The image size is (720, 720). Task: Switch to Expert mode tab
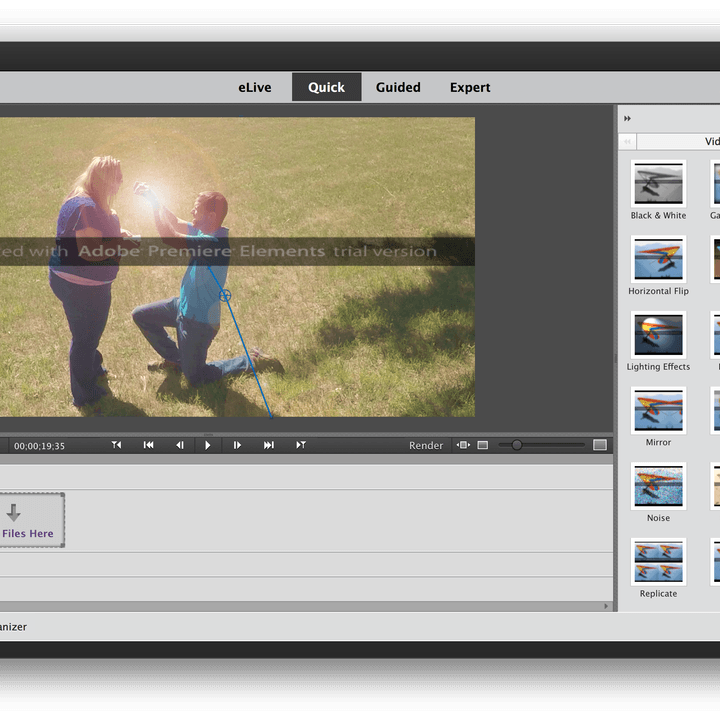pyautogui.click(x=470, y=87)
